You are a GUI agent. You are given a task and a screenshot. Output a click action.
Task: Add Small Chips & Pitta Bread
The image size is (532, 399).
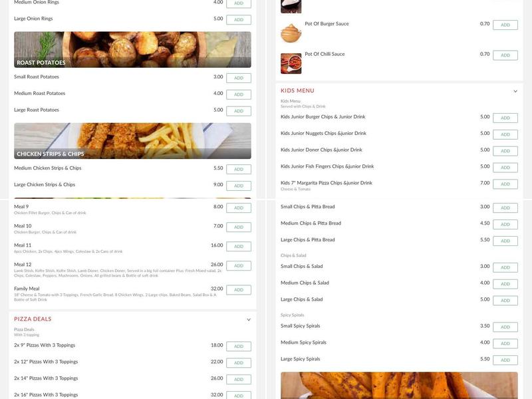coord(506,207)
